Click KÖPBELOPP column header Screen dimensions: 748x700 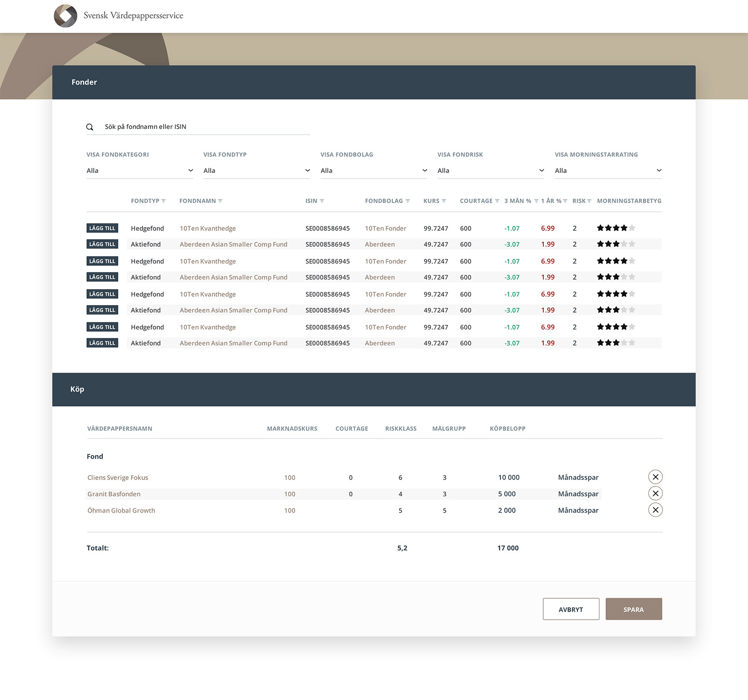pos(508,429)
